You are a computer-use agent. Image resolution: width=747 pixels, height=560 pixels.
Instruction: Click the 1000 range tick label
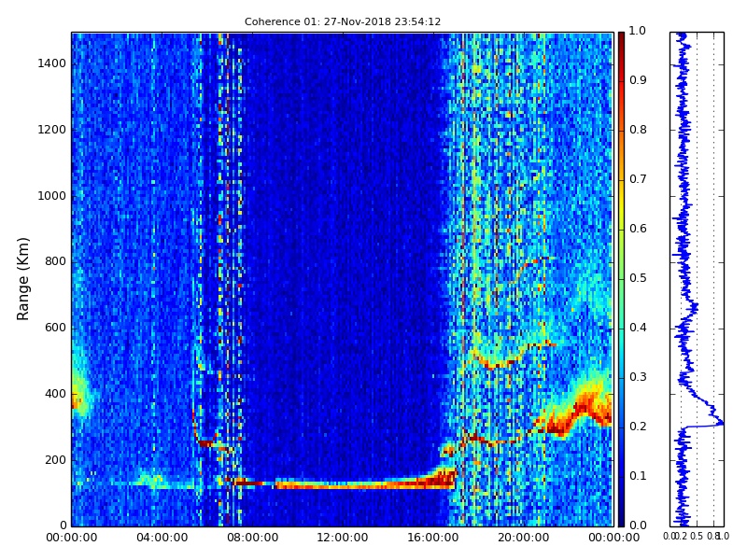click(52, 196)
